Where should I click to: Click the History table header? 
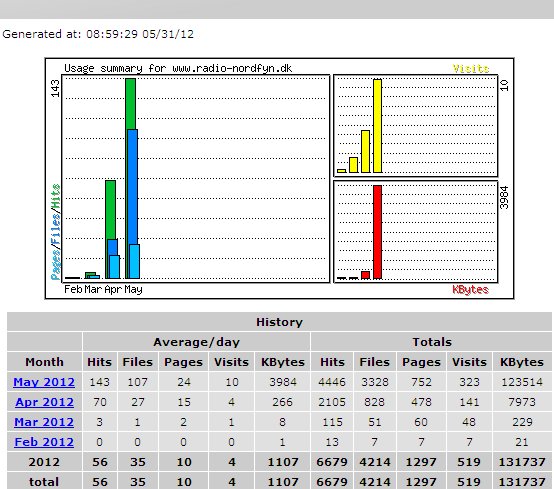tap(279, 322)
